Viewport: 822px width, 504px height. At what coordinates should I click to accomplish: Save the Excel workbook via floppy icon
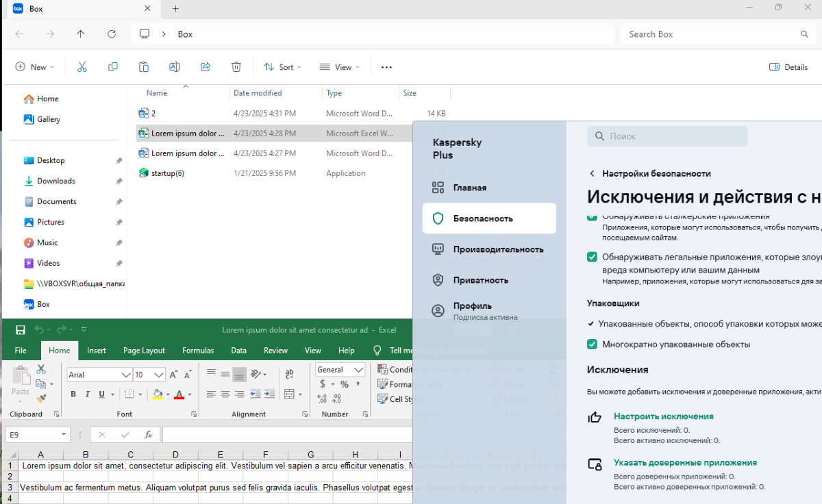tap(21, 330)
